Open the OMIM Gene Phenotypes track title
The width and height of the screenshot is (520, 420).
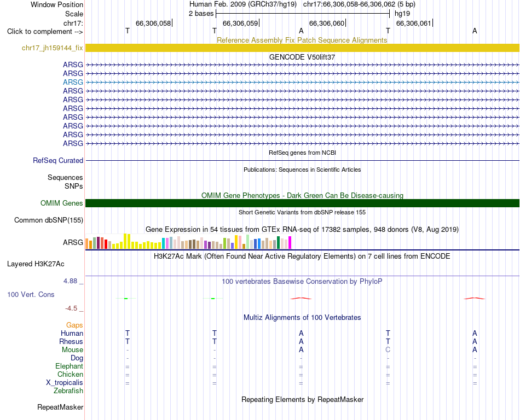click(x=302, y=195)
